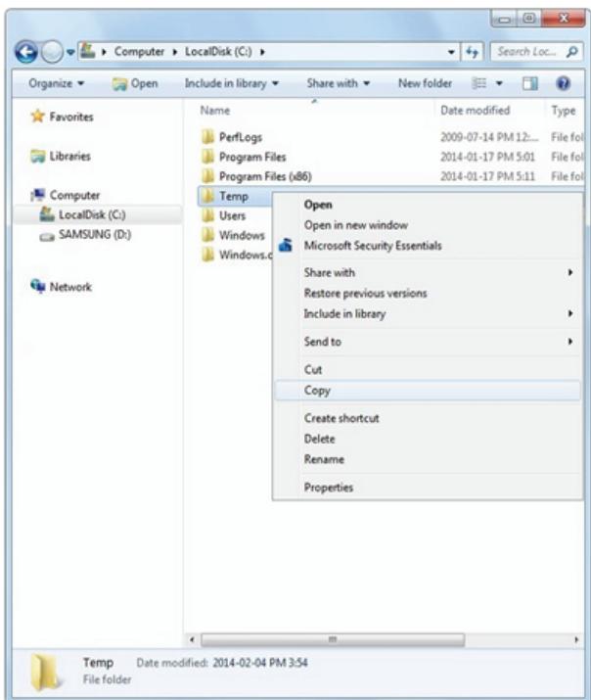Sort by the Date modified column header
This screenshot has width=591, height=700.
[475, 111]
